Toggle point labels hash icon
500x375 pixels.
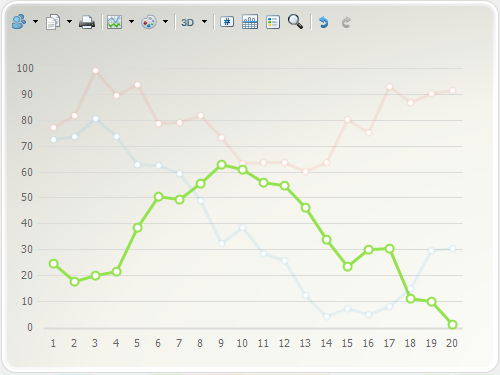pyautogui.click(x=227, y=22)
